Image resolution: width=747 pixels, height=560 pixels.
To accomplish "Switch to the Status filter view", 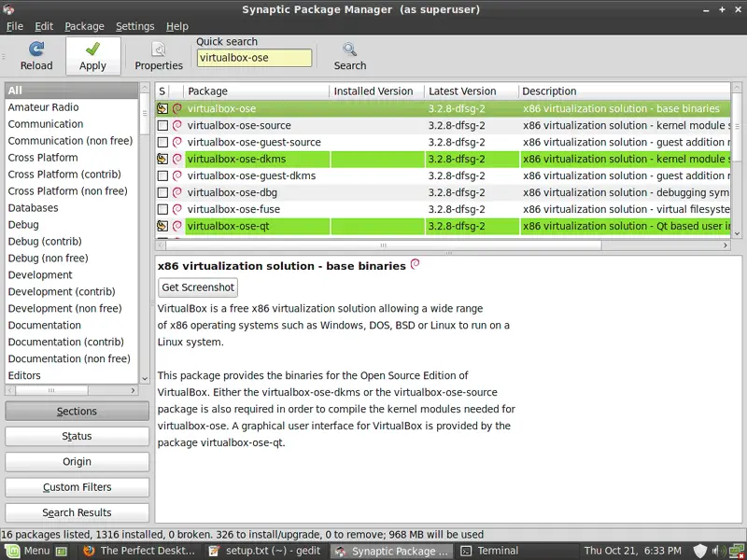I will [77, 436].
